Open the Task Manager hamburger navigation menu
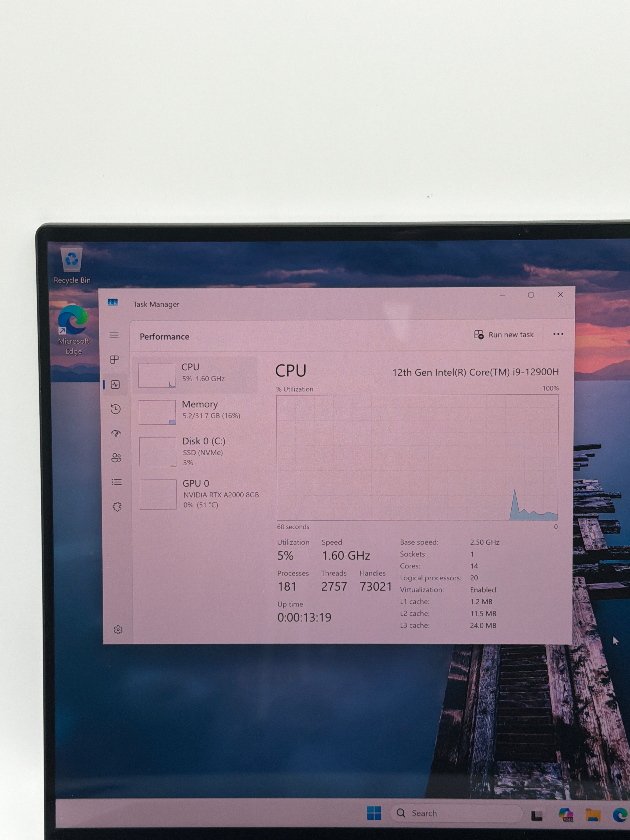 click(x=114, y=335)
